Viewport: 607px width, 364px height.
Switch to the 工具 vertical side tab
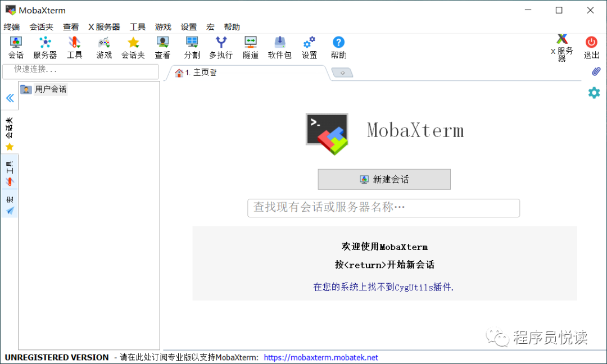tap(10, 172)
